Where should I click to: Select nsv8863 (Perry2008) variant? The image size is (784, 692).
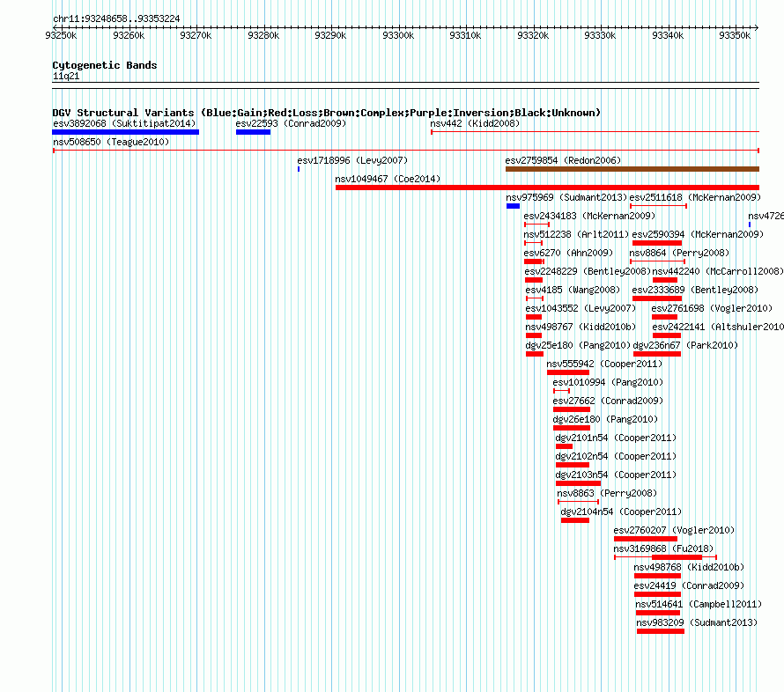coord(607,493)
